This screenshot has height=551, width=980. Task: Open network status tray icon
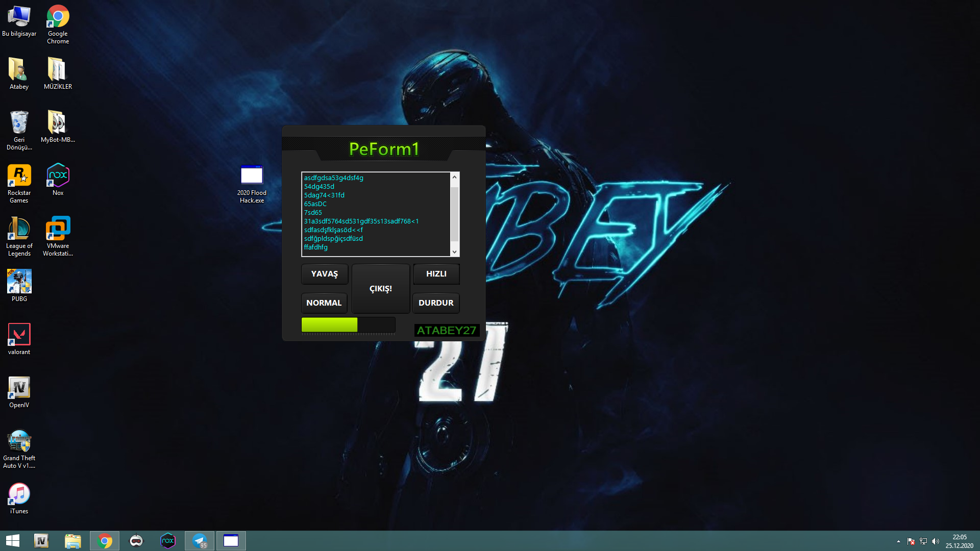(923, 541)
